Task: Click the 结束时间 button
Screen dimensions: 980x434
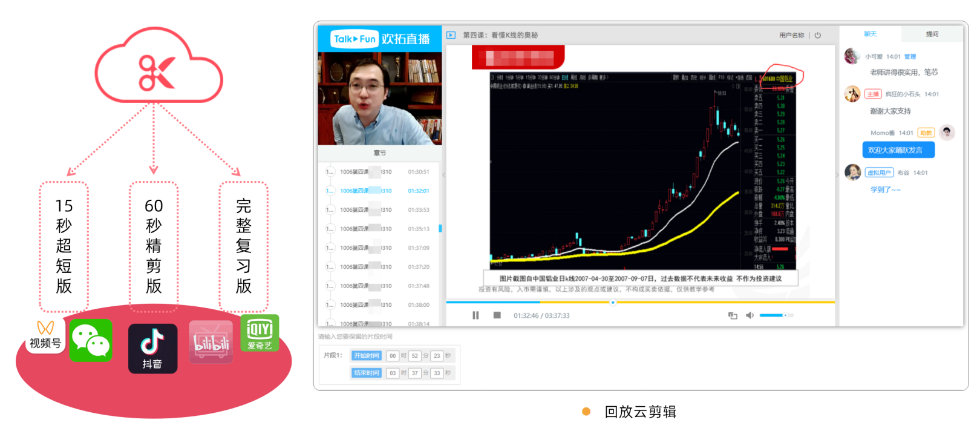Action: tap(367, 373)
